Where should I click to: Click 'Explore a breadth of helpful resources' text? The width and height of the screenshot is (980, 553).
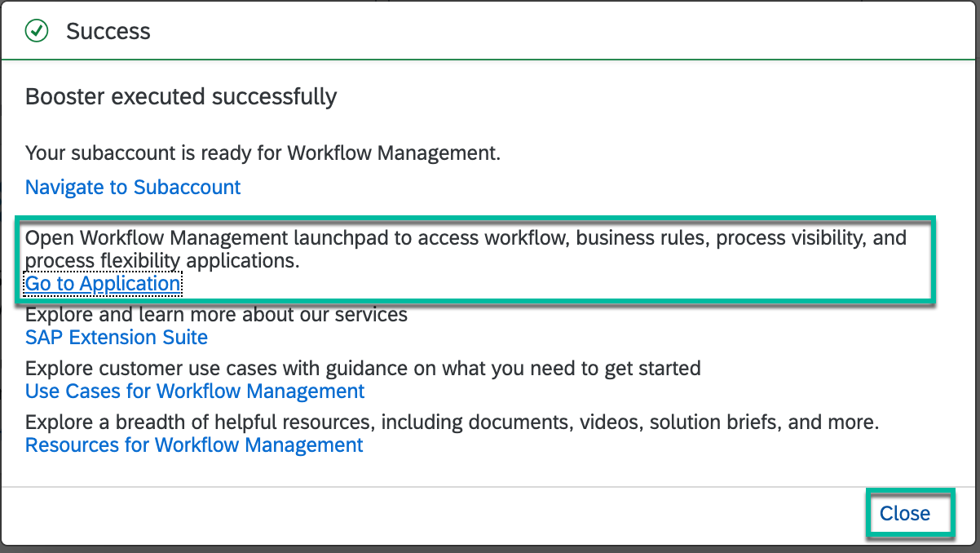[452, 422]
